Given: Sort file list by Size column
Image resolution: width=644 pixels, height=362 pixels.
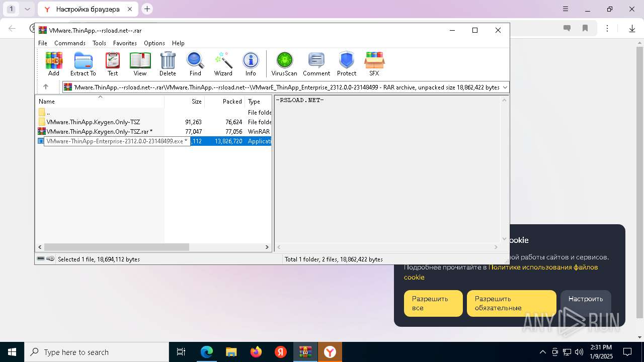Looking at the screenshot, I should tap(185, 102).
